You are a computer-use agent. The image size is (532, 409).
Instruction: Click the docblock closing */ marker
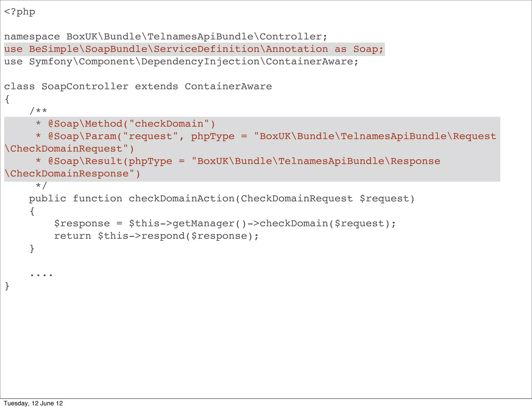pyautogui.click(x=41, y=186)
